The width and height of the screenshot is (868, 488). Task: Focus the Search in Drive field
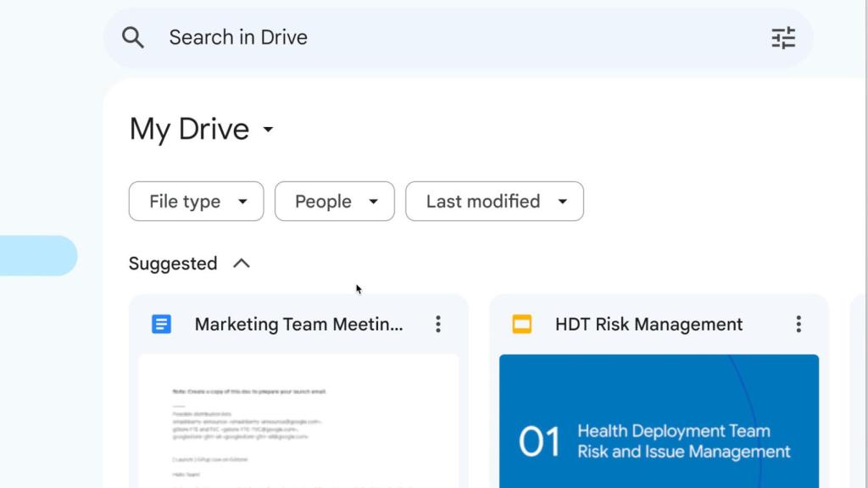click(458, 37)
